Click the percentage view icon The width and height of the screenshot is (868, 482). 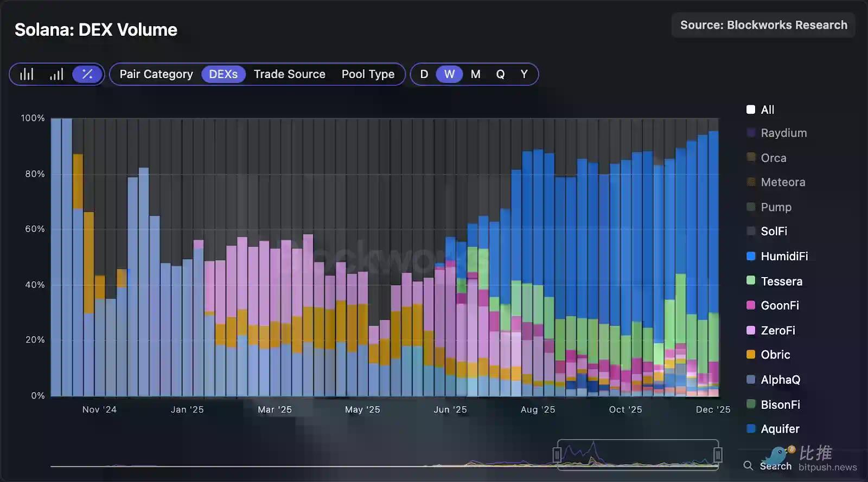(x=87, y=74)
